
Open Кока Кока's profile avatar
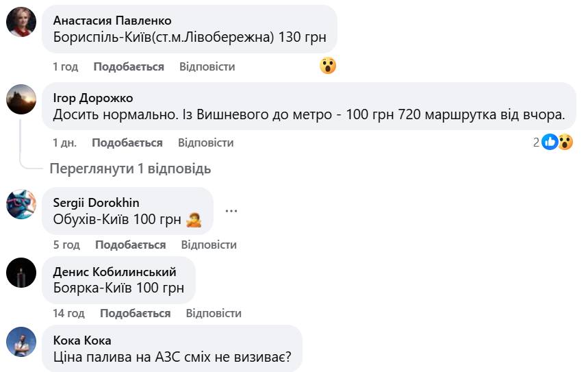21,342
